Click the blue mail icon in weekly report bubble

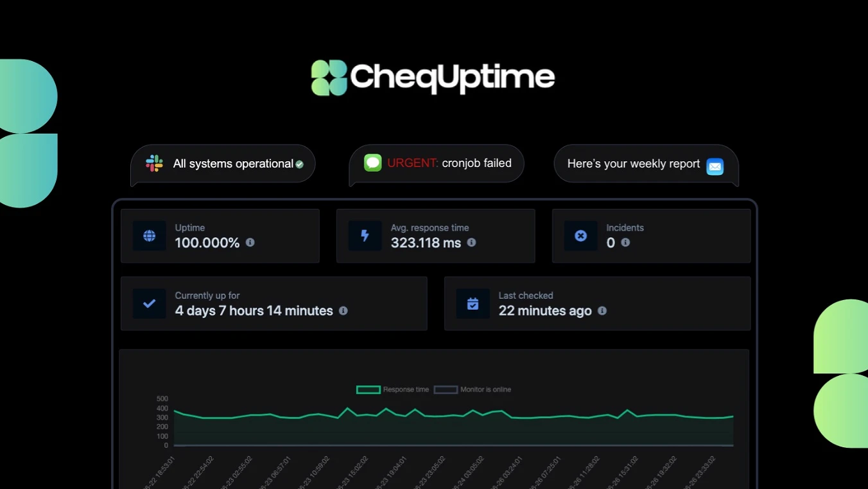[715, 166]
